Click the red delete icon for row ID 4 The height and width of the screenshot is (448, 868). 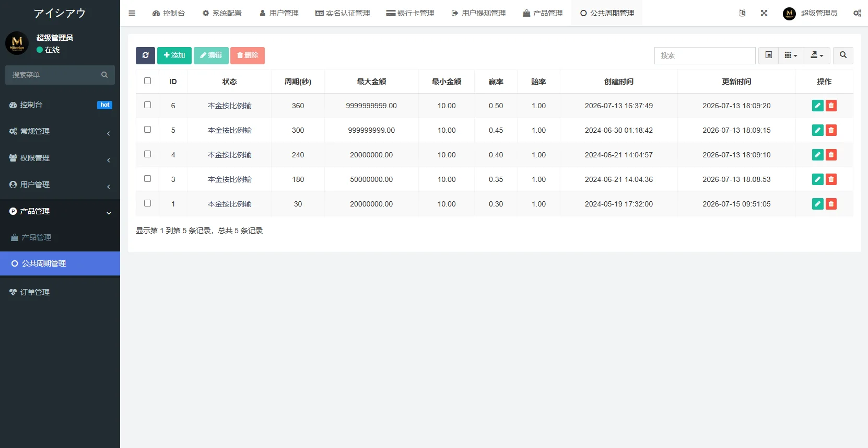click(x=831, y=155)
